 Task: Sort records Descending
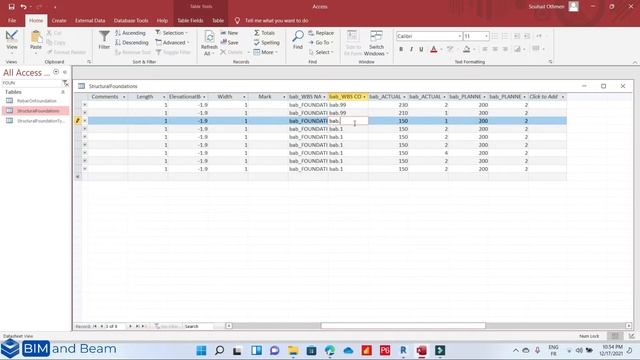(131, 42)
